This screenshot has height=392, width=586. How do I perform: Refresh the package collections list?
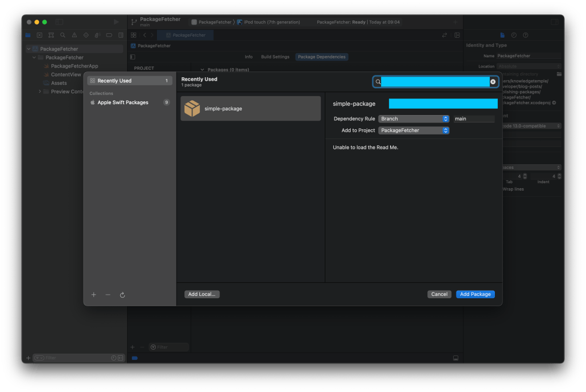click(x=123, y=295)
